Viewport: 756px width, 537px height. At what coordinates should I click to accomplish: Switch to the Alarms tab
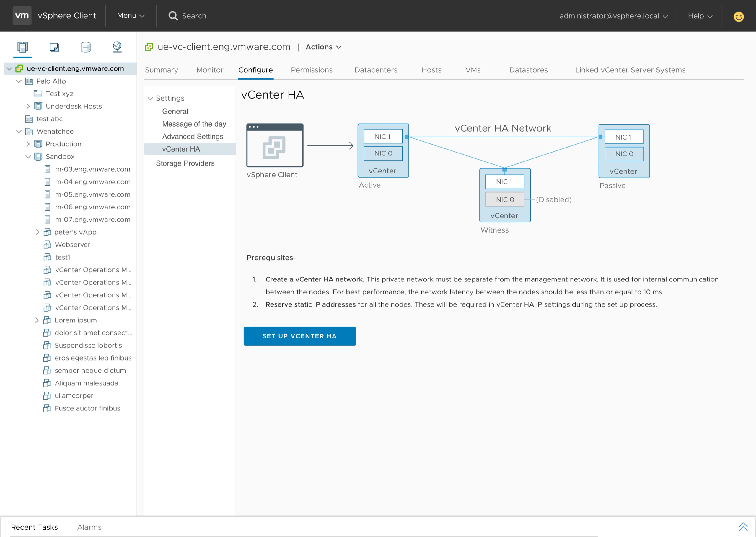tap(89, 527)
